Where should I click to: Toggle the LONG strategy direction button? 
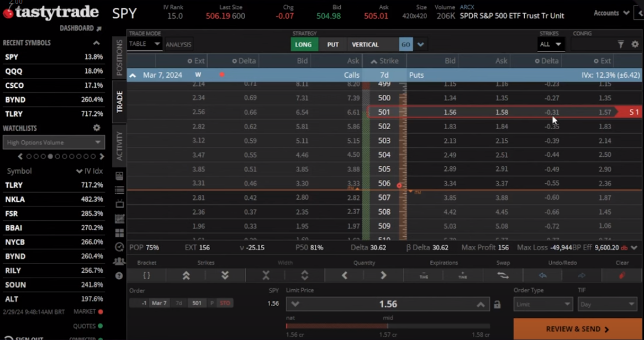(303, 45)
